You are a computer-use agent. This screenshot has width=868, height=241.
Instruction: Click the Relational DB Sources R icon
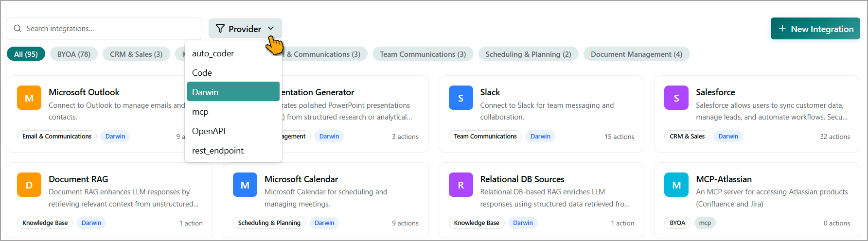coord(461,185)
